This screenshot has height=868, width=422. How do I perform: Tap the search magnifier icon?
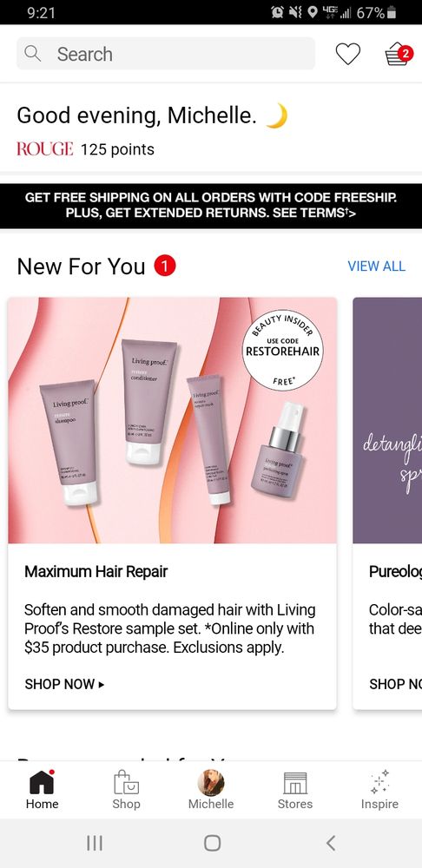33,54
